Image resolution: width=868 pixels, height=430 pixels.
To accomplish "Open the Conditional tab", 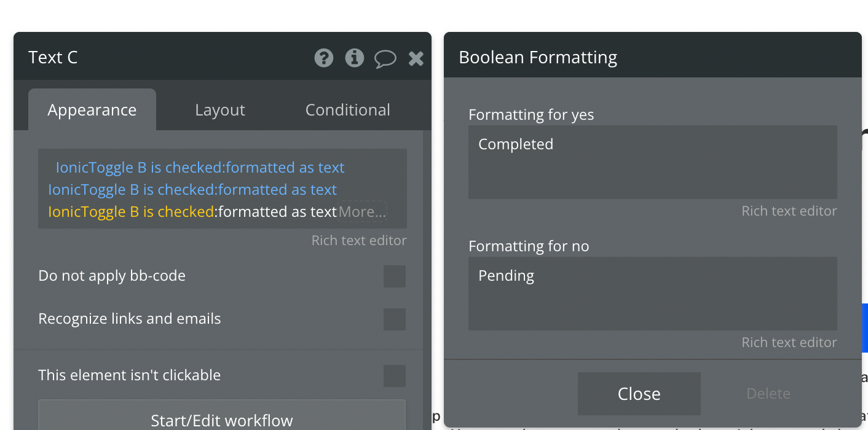I will 348,110.
